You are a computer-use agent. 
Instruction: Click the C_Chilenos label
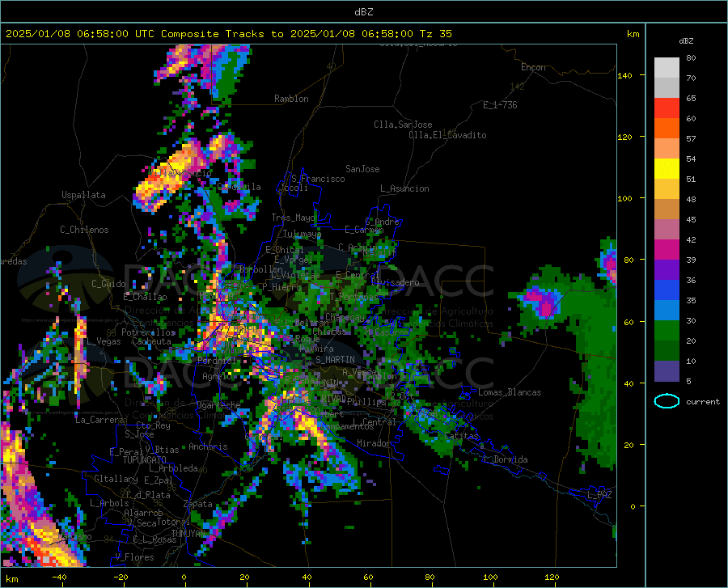pos(84,230)
